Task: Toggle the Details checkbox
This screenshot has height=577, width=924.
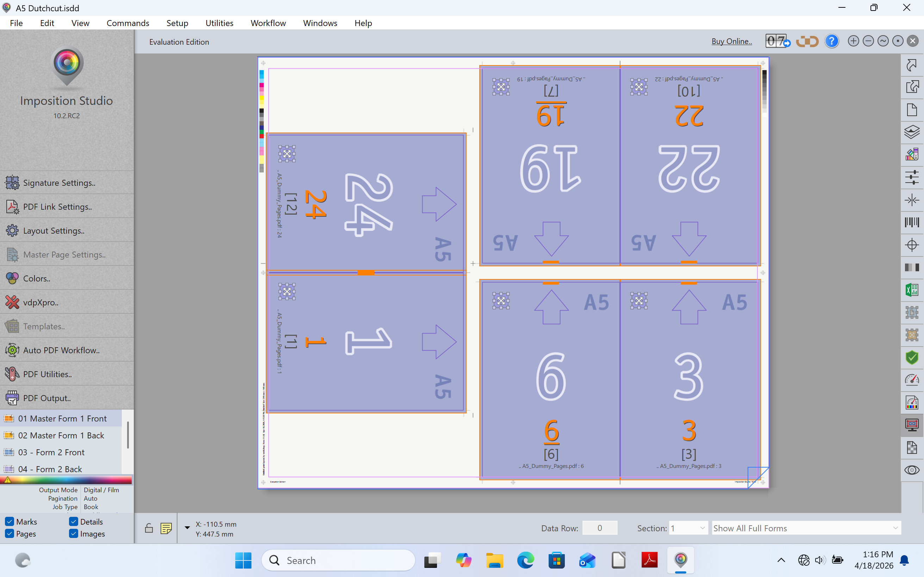Action: click(74, 521)
